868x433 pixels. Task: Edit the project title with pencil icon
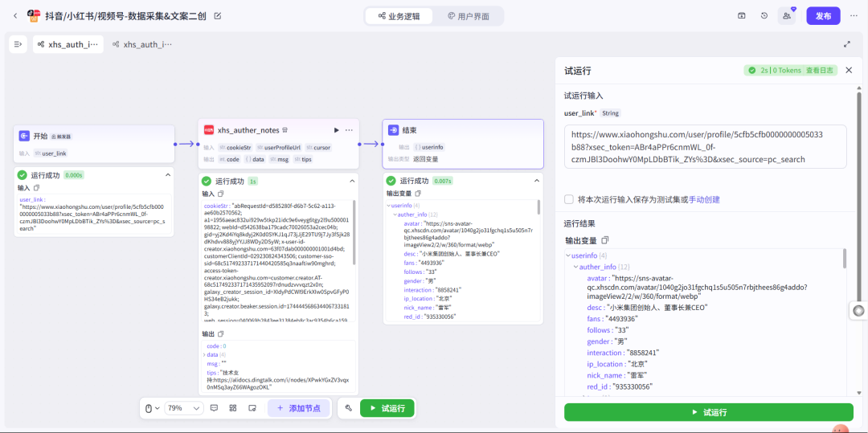(x=218, y=16)
